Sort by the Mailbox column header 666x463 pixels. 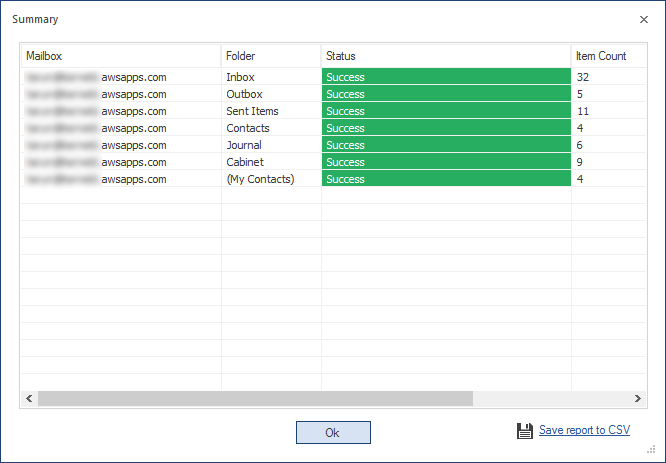coord(121,56)
